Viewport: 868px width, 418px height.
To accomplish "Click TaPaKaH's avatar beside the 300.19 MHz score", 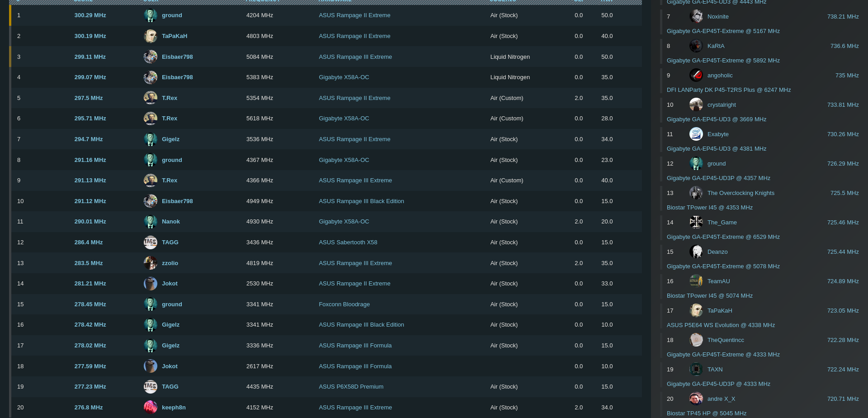I will (150, 36).
